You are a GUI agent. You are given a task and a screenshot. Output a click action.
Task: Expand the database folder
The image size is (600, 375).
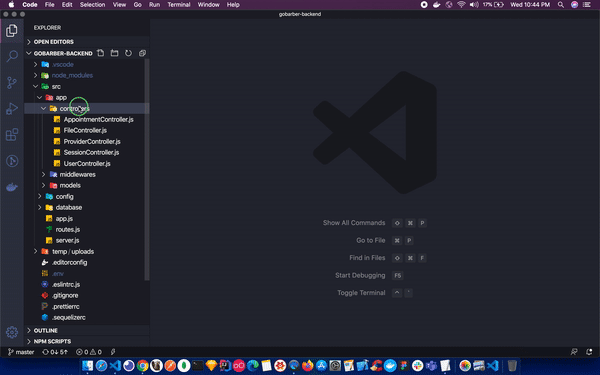[x=87, y=207]
